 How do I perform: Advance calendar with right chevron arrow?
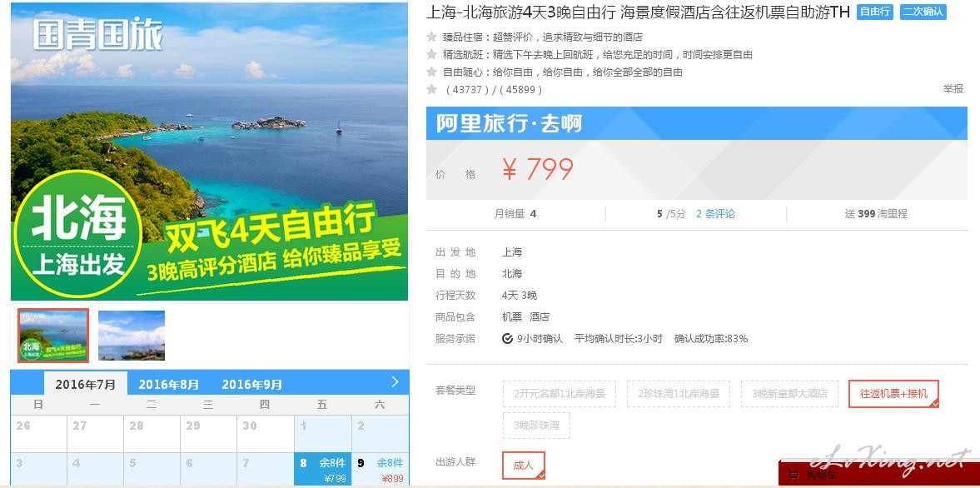click(x=395, y=382)
